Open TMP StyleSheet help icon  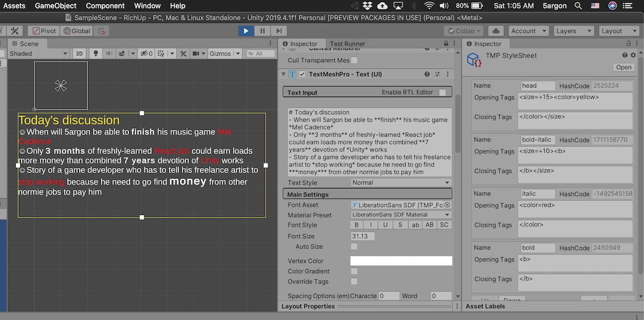[x=625, y=55]
